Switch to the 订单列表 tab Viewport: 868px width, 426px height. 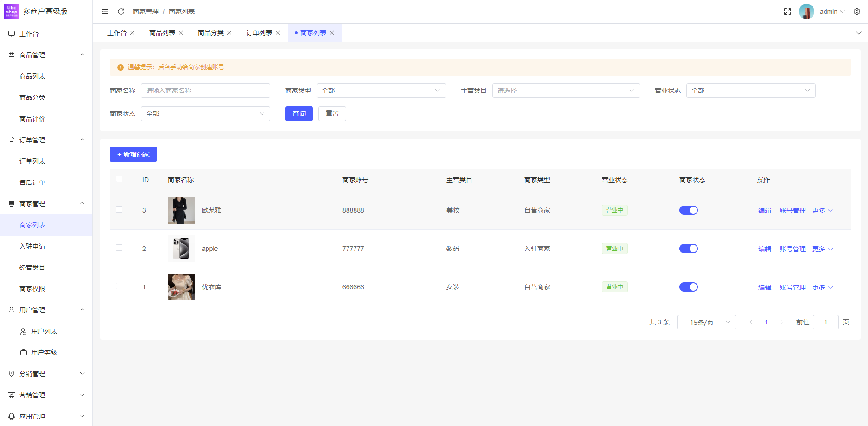[259, 32]
